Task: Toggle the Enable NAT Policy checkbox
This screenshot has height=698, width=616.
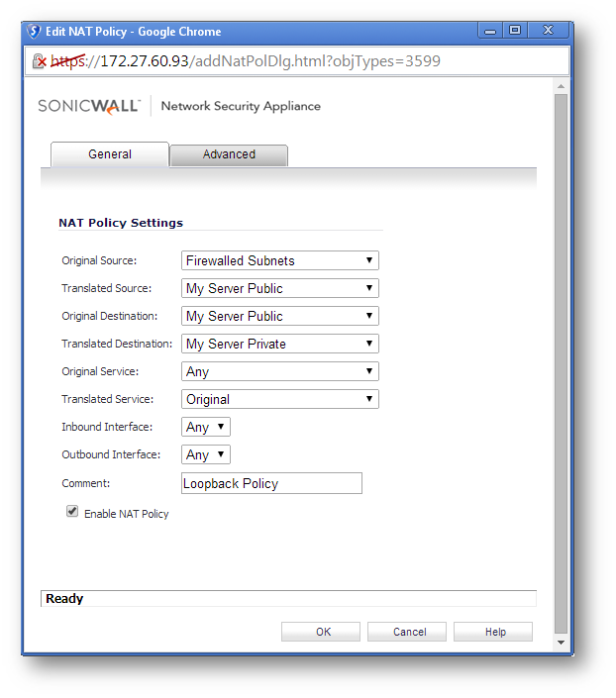Action: pyautogui.click(x=72, y=512)
